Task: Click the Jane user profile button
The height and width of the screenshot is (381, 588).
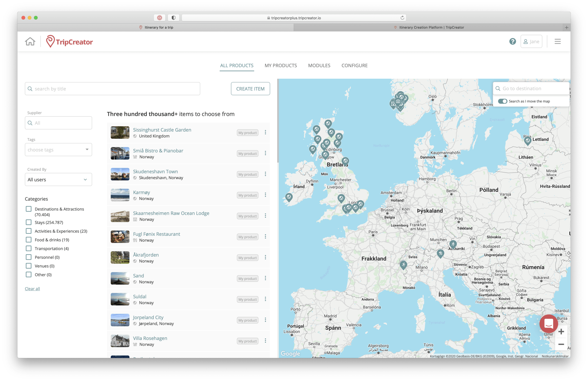Action: tap(531, 41)
